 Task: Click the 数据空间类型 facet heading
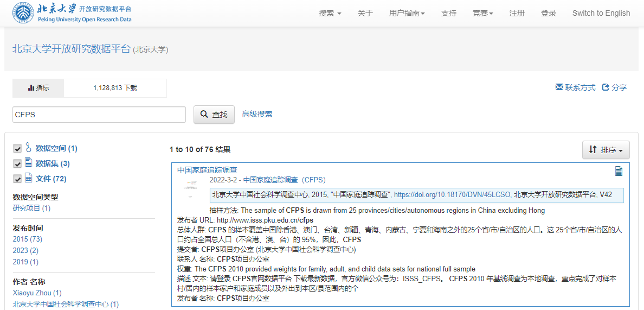(x=34, y=197)
